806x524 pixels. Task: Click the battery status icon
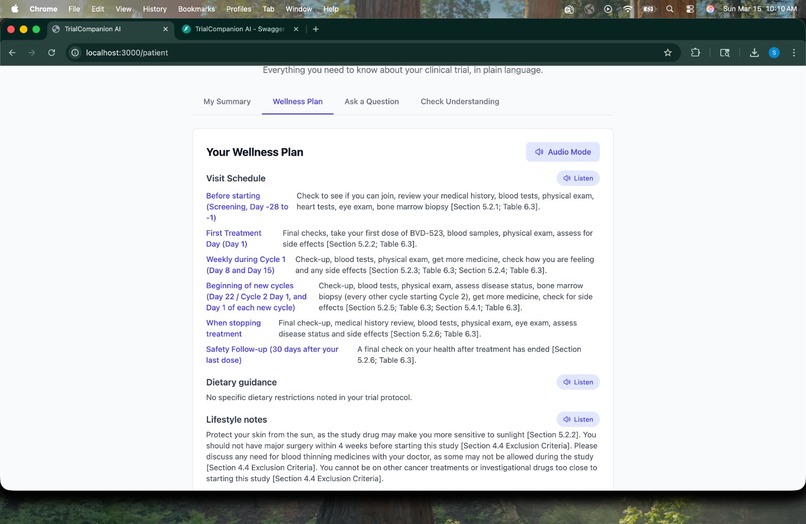coord(649,9)
